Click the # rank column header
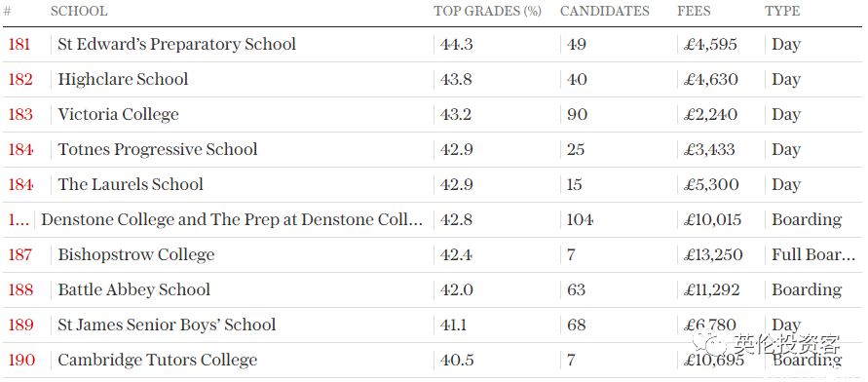 (7, 11)
